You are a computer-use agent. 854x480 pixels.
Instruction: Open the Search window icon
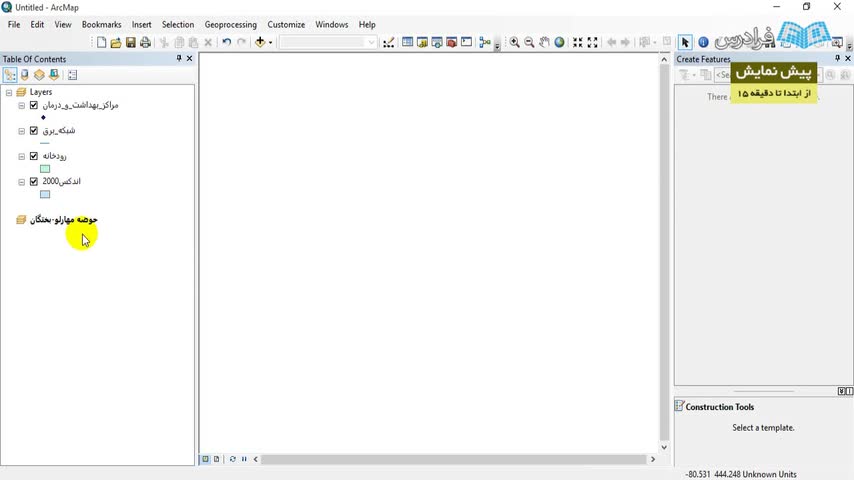[437, 42]
